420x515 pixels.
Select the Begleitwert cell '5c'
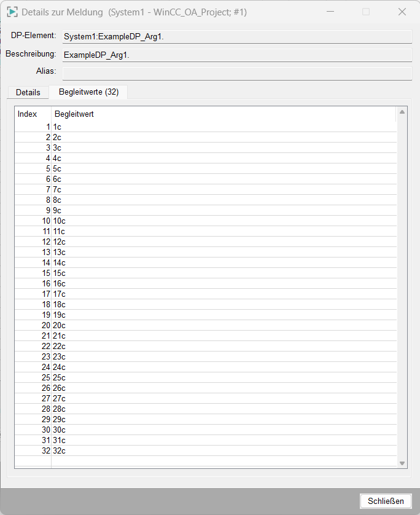(224, 168)
